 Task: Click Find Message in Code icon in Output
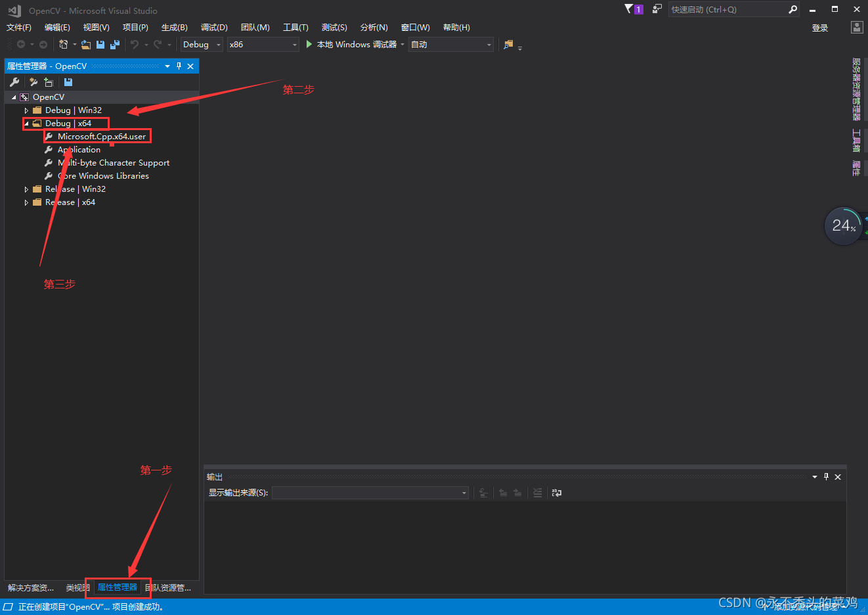(483, 493)
